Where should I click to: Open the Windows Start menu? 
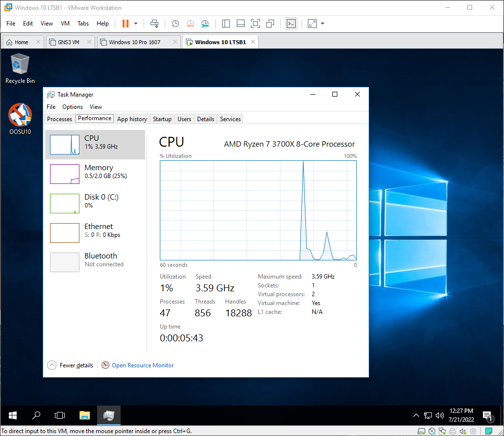click(x=13, y=415)
